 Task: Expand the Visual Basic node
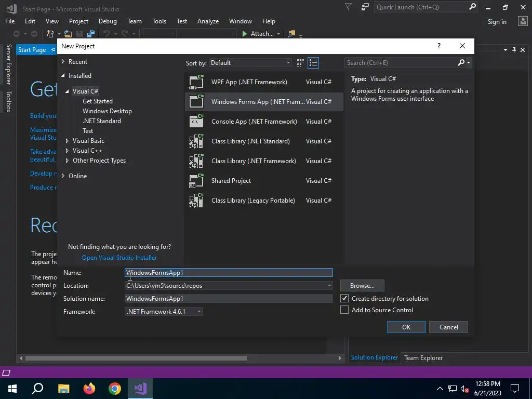click(x=67, y=141)
